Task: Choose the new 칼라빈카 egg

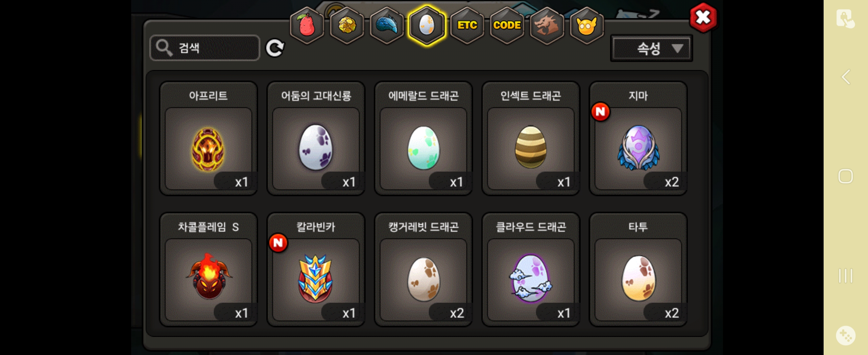Action: click(316, 270)
